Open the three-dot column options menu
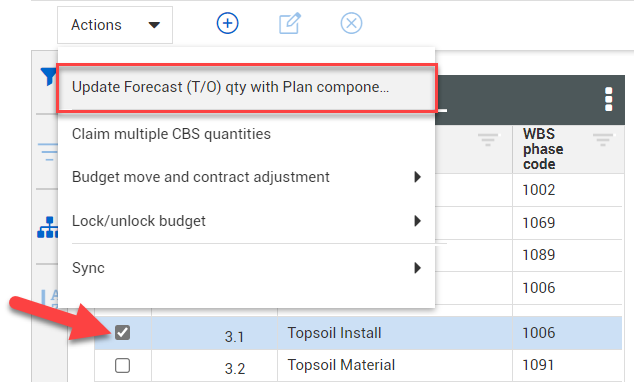 [x=609, y=99]
